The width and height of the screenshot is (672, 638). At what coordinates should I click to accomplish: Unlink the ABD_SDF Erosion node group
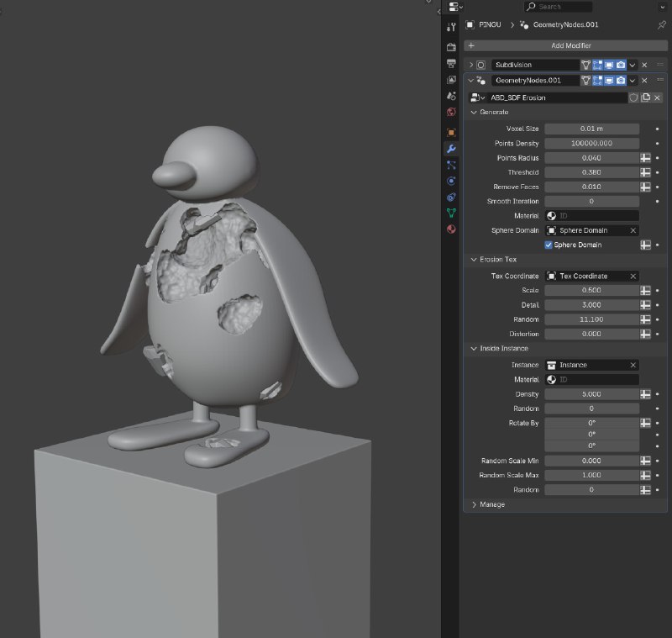[x=657, y=98]
